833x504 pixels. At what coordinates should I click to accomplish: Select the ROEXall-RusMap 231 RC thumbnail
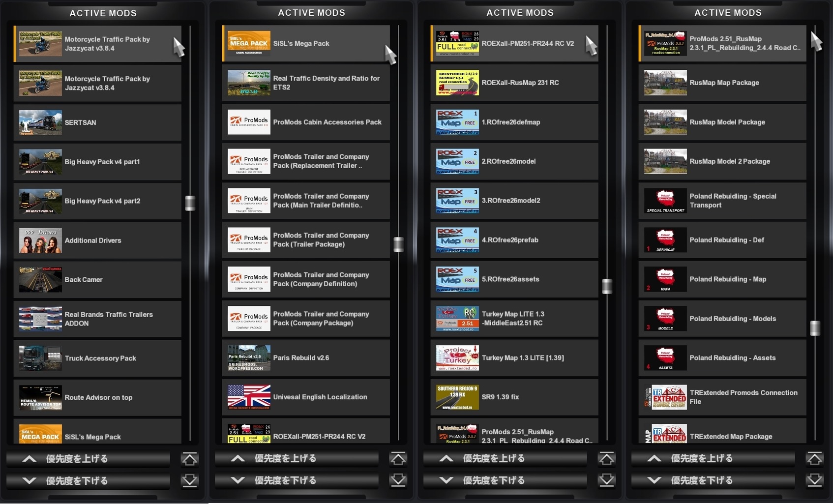click(457, 83)
